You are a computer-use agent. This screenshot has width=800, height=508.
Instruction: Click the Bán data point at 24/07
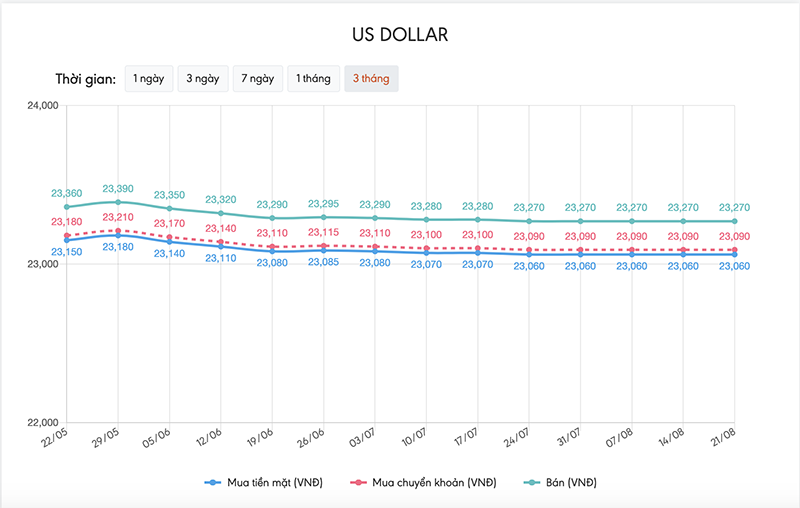coord(529,221)
